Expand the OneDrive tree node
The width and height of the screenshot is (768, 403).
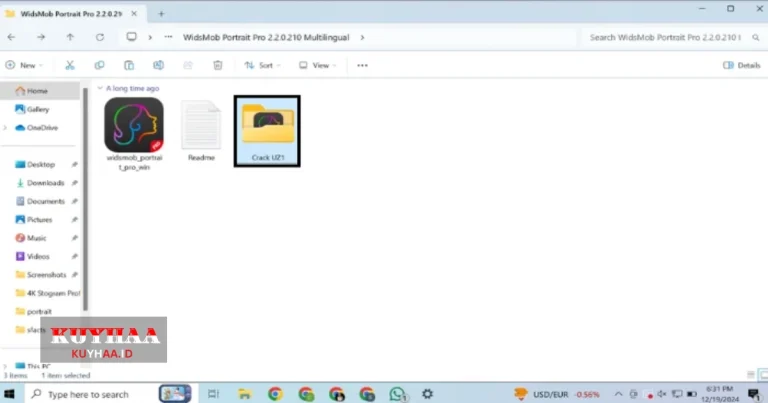click(x=5, y=128)
